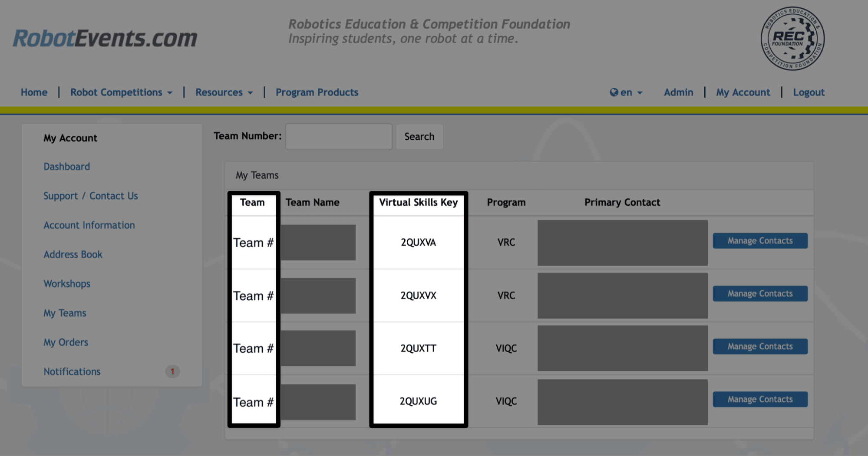Log out of the account
Image resolution: width=868 pixels, height=456 pixels.
(808, 92)
